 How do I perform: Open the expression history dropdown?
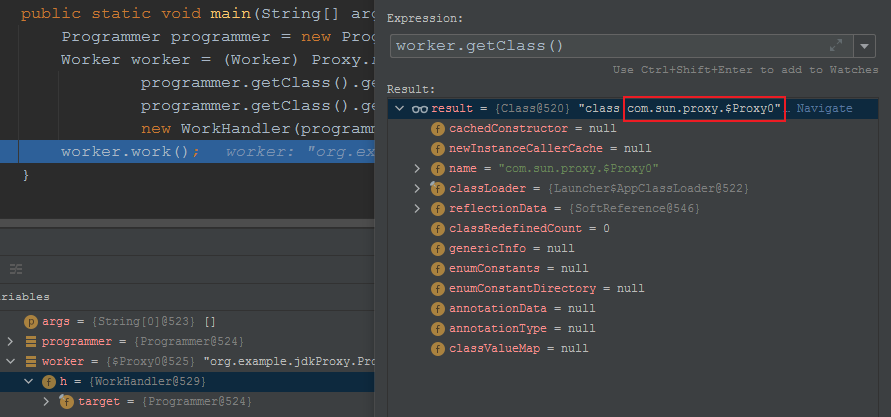pos(864,46)
